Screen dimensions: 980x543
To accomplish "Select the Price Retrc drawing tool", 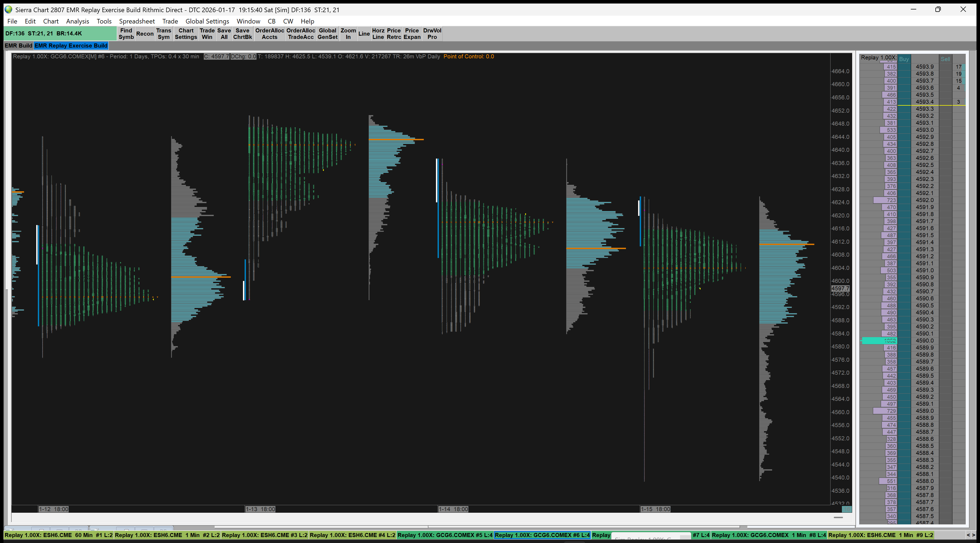I will (394, 33).
